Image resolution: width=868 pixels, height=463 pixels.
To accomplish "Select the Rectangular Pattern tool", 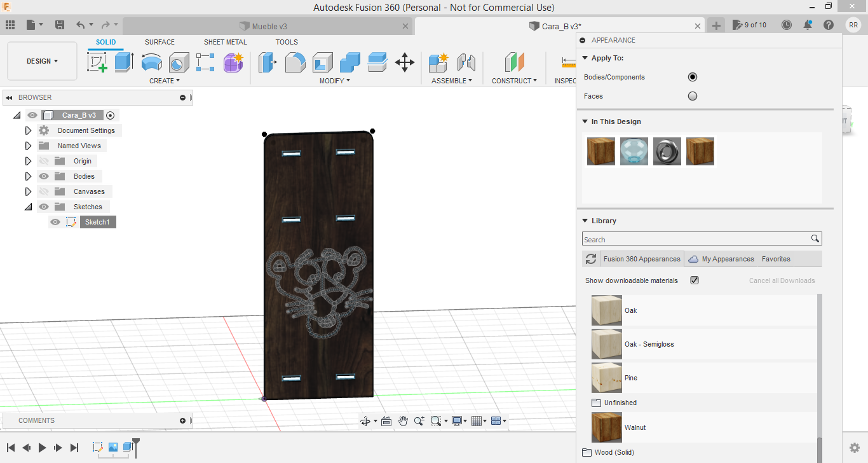I will tap(205, 62).
